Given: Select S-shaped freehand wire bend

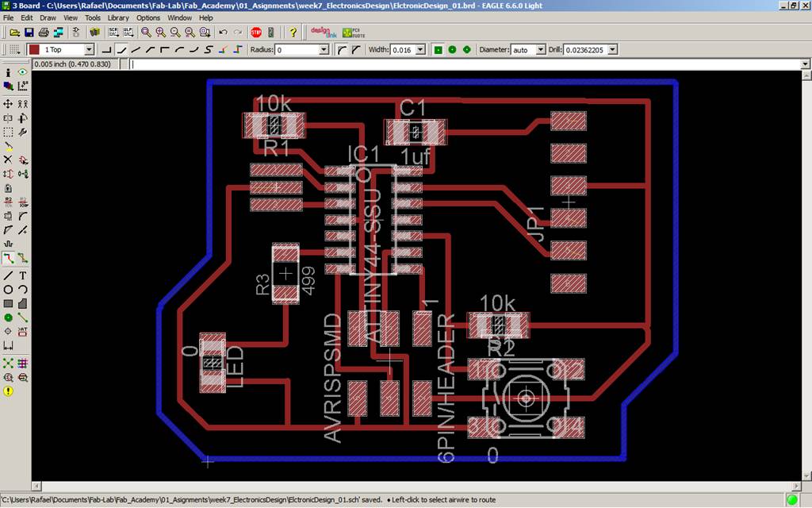Looking at the screenshot, I should [x=209, y=50].
